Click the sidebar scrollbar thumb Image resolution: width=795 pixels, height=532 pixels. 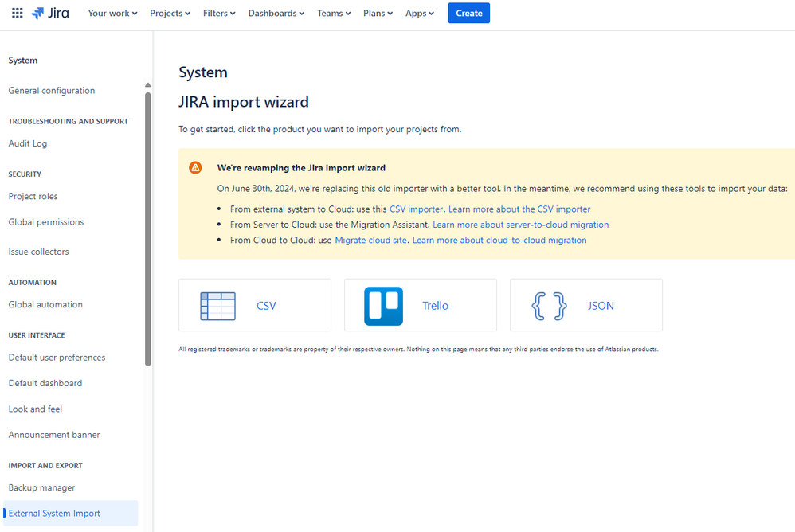[x=148, y=228]
